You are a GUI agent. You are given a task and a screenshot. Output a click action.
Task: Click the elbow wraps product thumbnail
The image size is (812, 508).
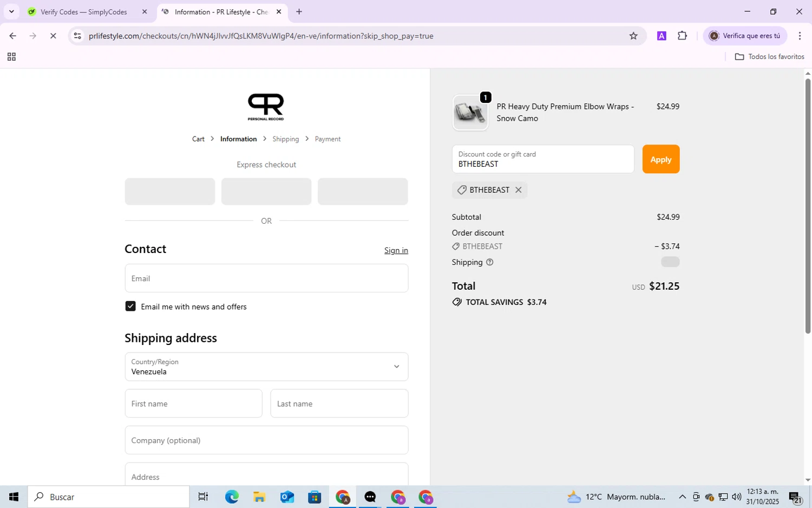click(x=470, y=113)
